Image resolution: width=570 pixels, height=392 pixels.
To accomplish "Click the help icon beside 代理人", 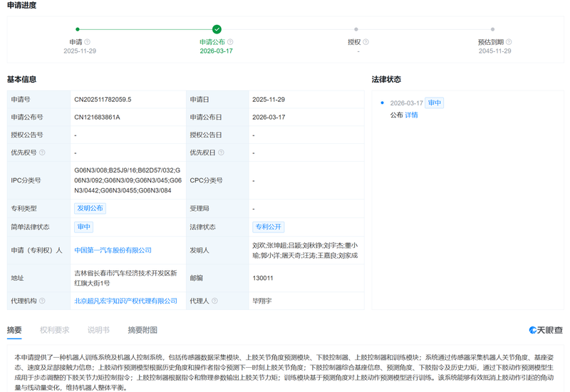I will (x=214, y=301).
